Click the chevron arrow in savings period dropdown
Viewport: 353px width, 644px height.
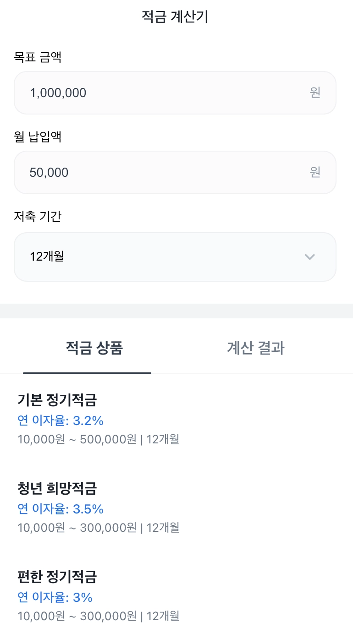pos(310,257)
